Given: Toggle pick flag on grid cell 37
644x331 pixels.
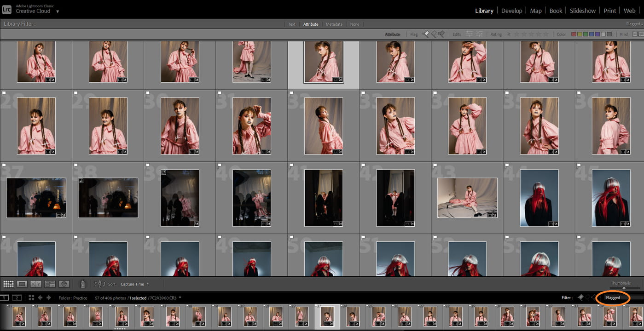Looking at the screenshot, I should point(4,165).
